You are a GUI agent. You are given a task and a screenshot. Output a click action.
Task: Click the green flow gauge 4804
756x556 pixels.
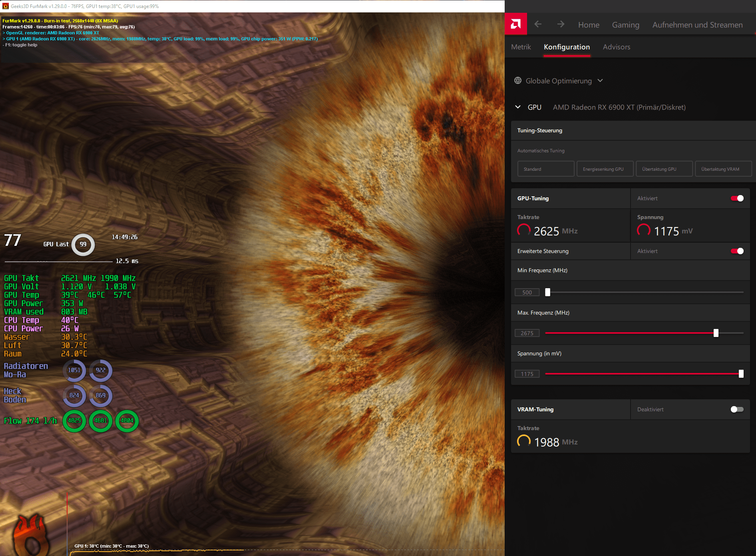coord(127,420)
